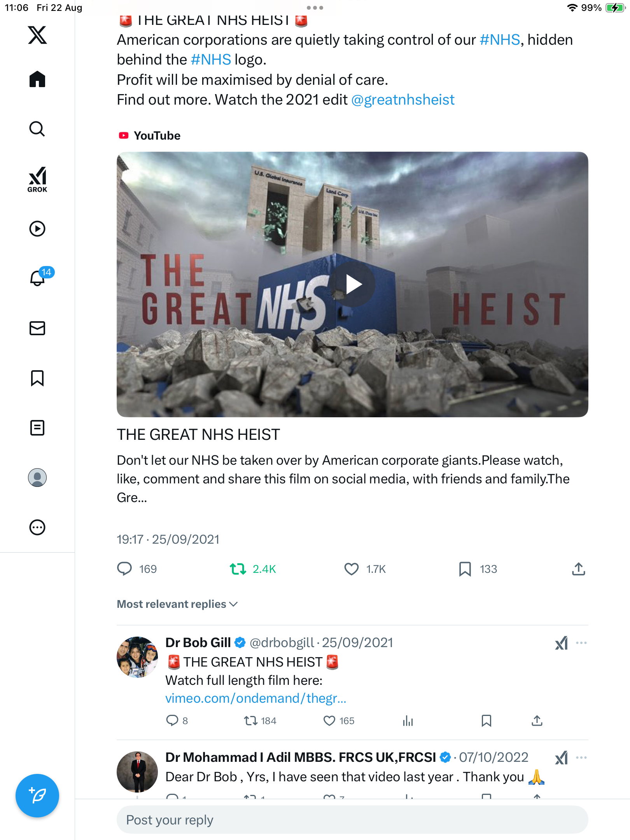Open the Search magnifier icon
The width and height of the screenshot is (630, 840).
point(37,129)
